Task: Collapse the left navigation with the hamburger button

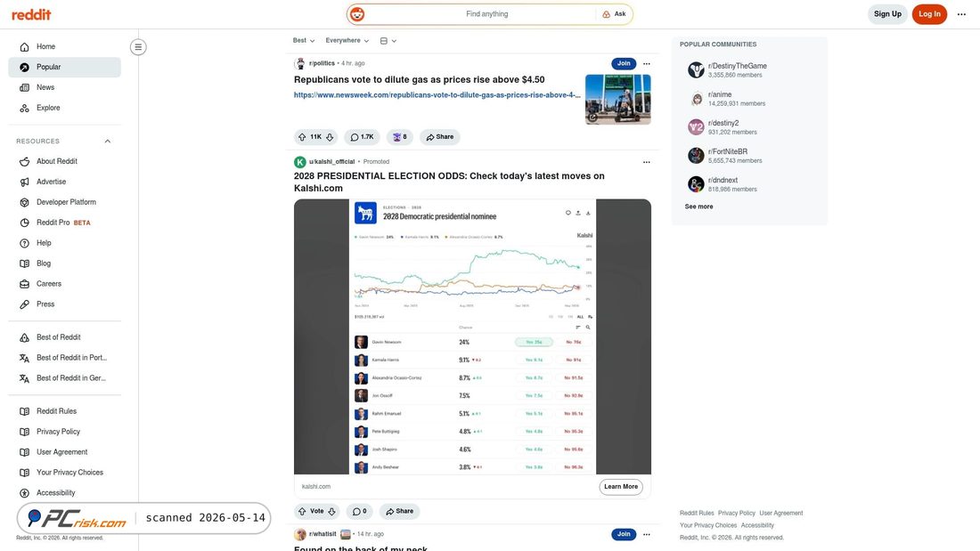Action: click(138, 47)
